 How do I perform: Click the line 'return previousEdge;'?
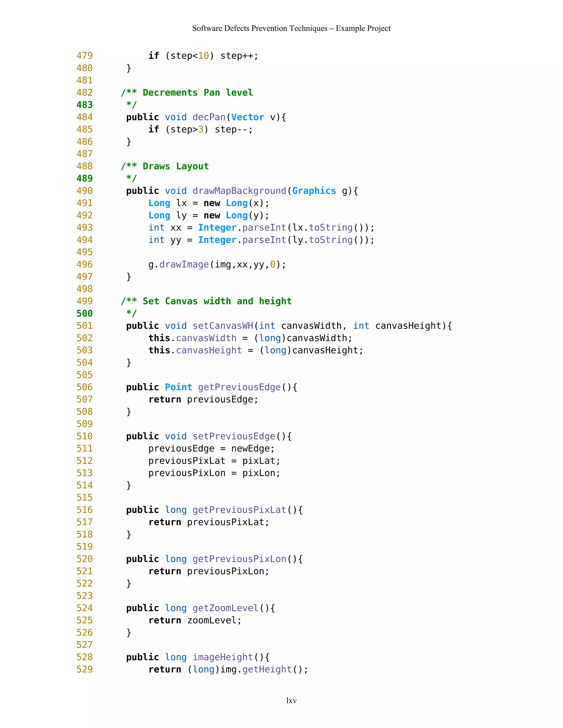203,399
